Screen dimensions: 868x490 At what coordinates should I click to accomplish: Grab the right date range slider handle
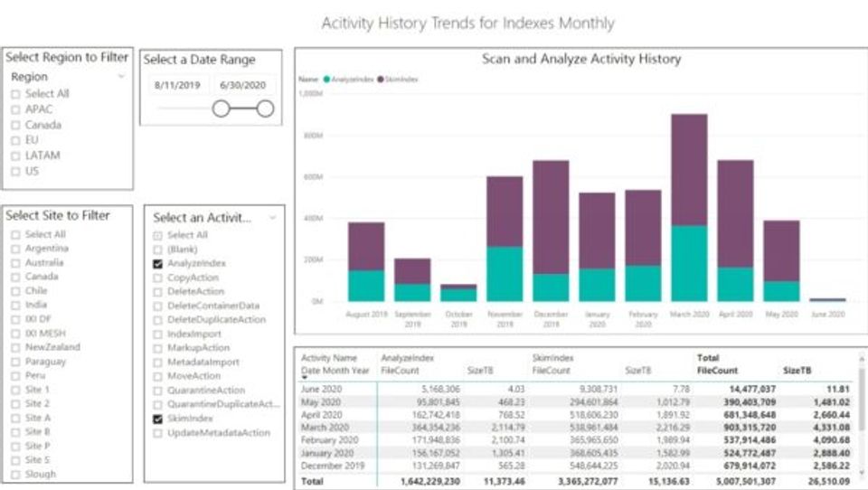tap(265, 108)
